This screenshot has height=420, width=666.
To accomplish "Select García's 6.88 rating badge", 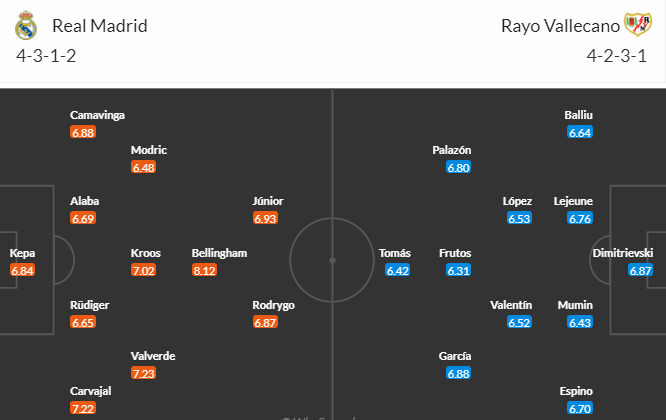I will 458,373.
